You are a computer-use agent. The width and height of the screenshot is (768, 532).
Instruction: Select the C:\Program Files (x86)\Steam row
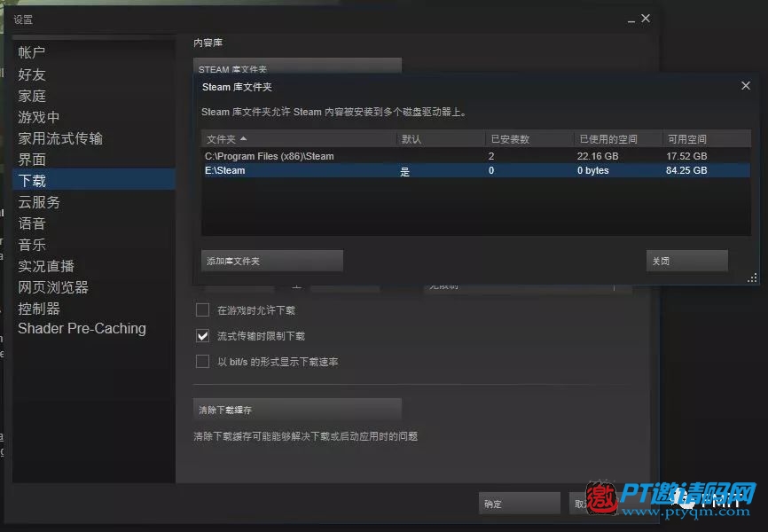click(x=475, y=156)
